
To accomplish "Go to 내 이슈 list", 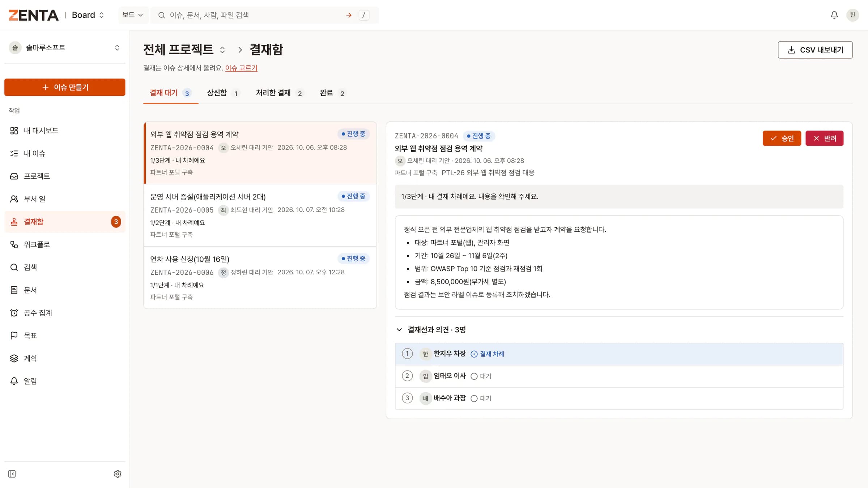I will (x=65, y=153).
